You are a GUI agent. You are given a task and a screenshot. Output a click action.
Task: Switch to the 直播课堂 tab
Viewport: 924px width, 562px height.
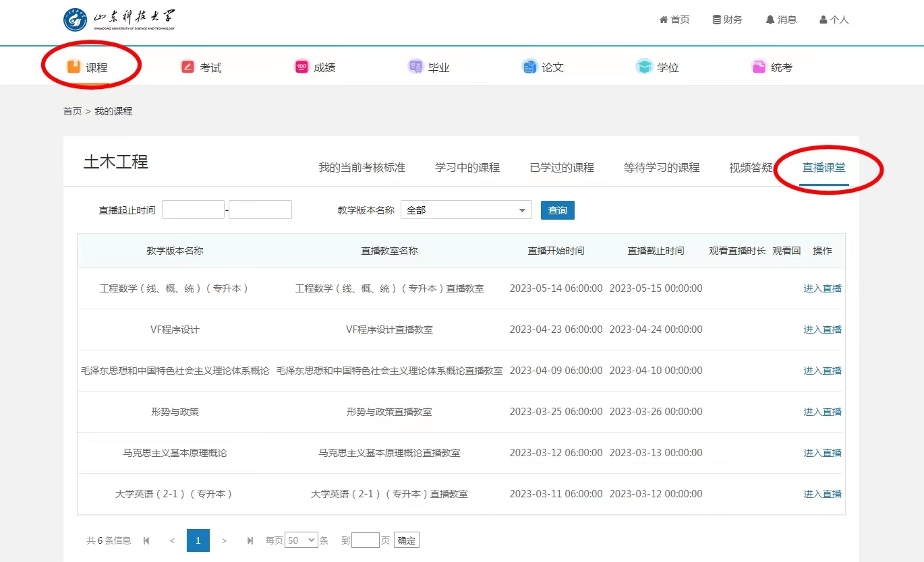pyautogui.click(x=825, y=168)
